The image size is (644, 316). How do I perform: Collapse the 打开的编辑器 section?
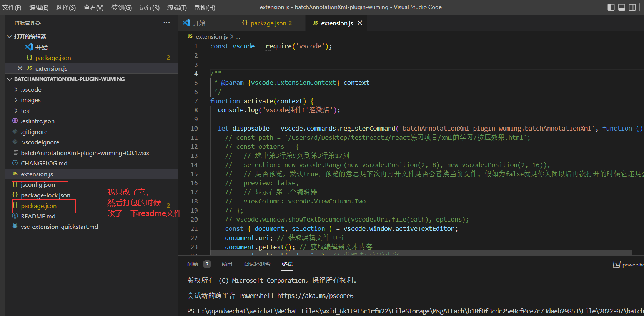[9, 36]
